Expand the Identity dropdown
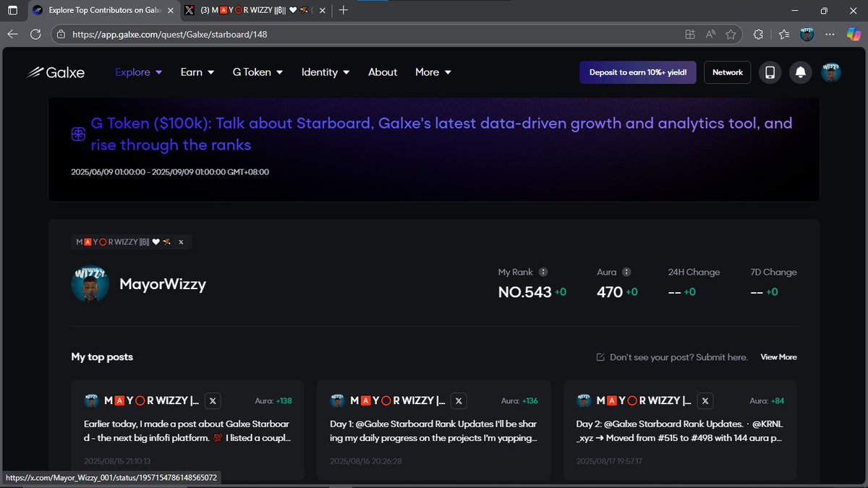The width and height of the screenshot is (868, 488). click(x=325, y=72)
